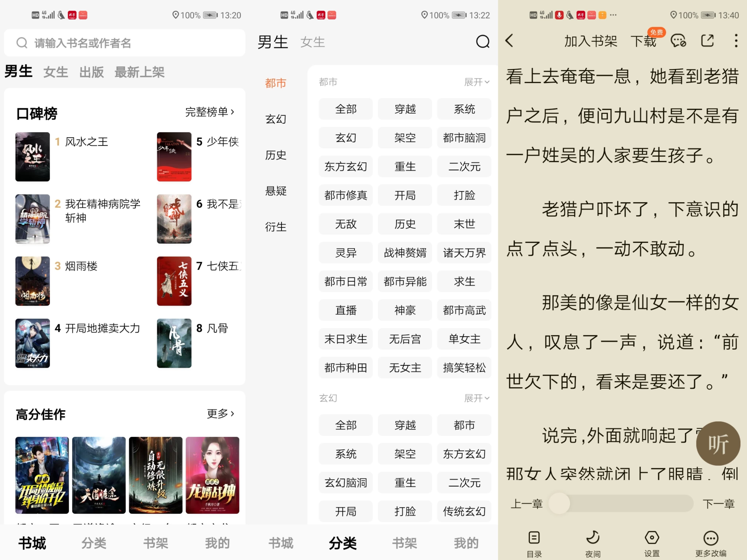The width and height of the screenshot is (747, 560).
Task: Open the three-dot overflow menu
Action: 736,41
